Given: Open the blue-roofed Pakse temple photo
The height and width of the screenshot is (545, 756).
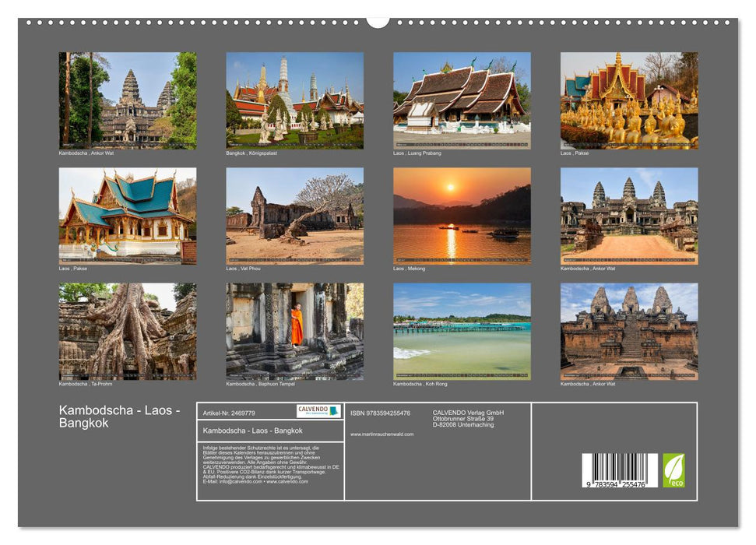Looking at the screenshot, I should click(x=128, y=216).
